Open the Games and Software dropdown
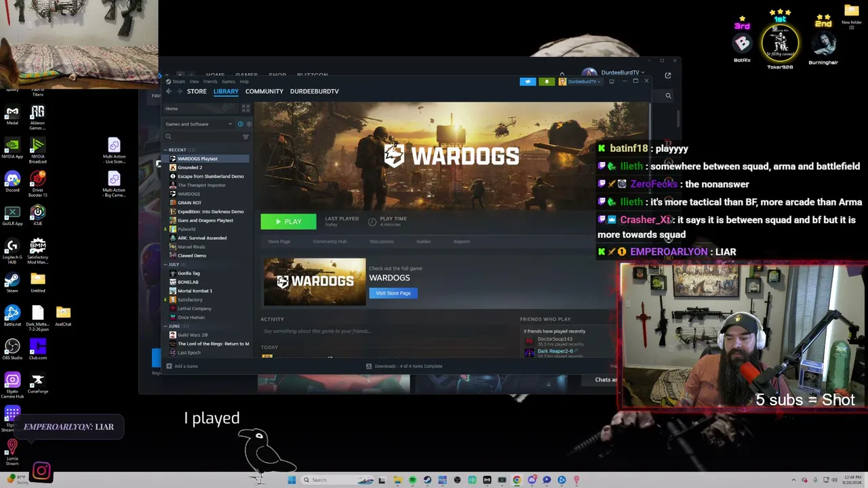The width and height of the screenshot is (868, 488). click(199, 124)
